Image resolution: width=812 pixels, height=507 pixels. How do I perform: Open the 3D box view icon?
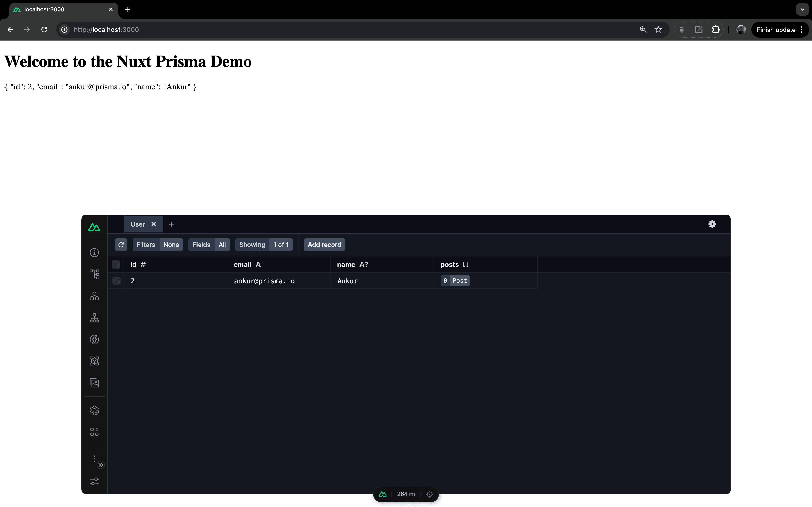(x=94, y=361)
